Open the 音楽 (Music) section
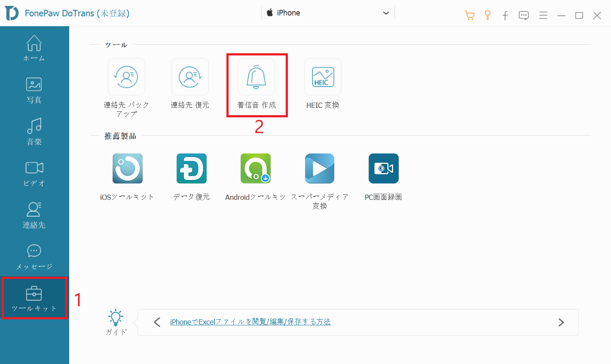Screen dimensions: 611x364 [x=34, y=132]
